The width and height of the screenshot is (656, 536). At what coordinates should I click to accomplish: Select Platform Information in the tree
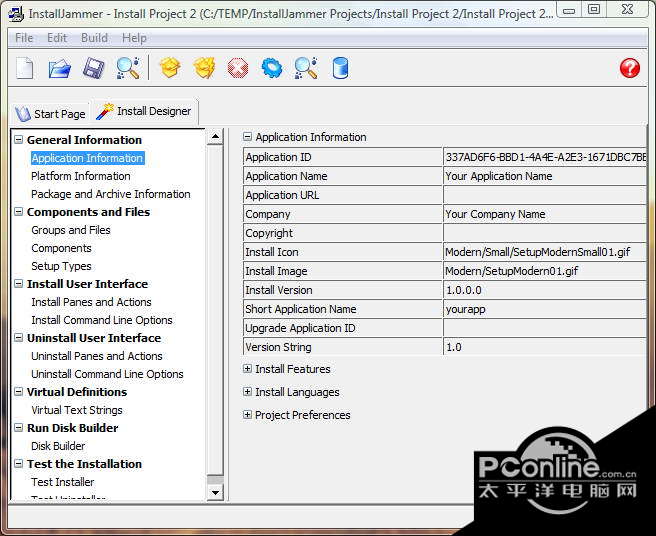coord(81,176)
